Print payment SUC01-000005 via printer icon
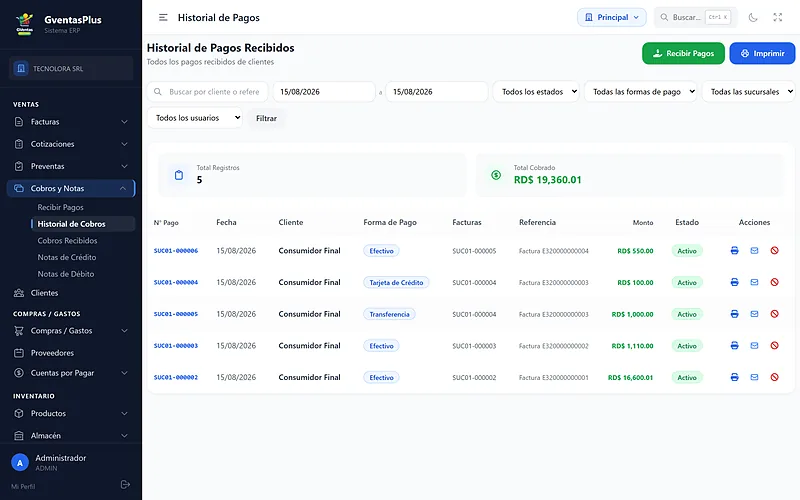The width and height of the screenshot is (800, 500). tap(734, 314)
